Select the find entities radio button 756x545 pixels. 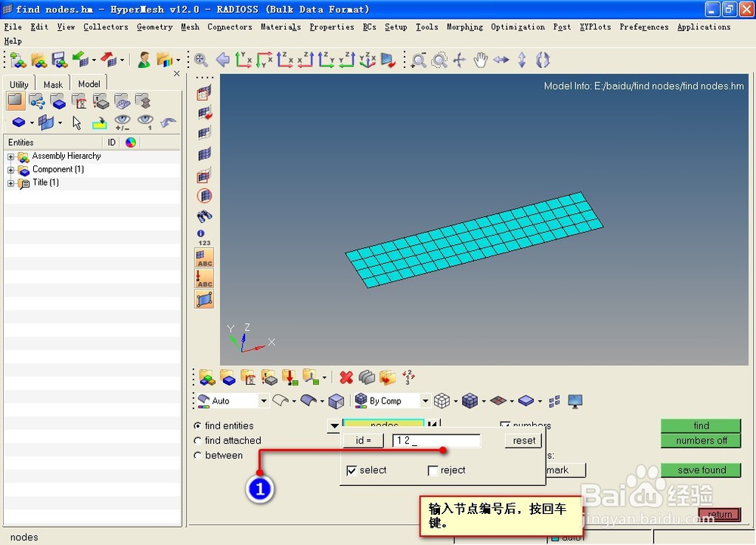[197, 426]
